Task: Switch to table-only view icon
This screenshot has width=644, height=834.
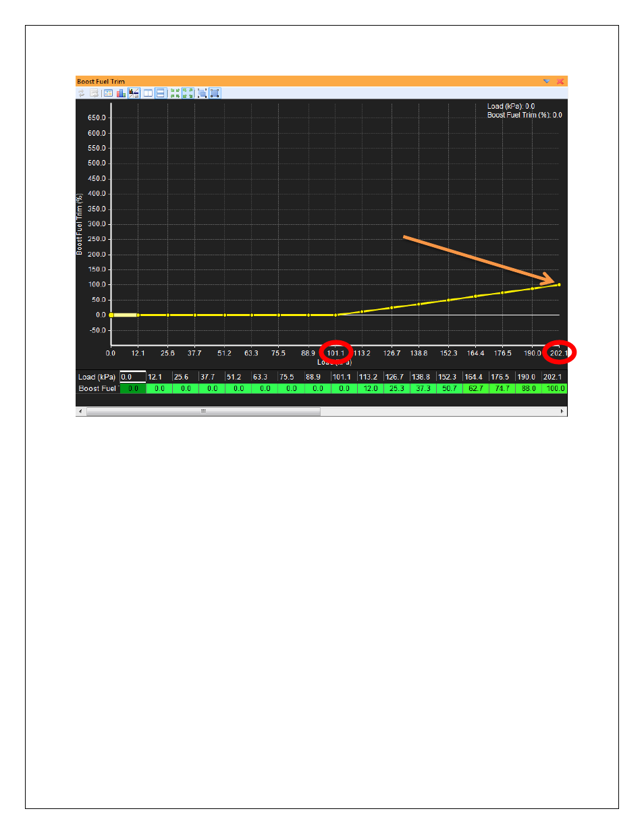Action: tap(108, 93)
